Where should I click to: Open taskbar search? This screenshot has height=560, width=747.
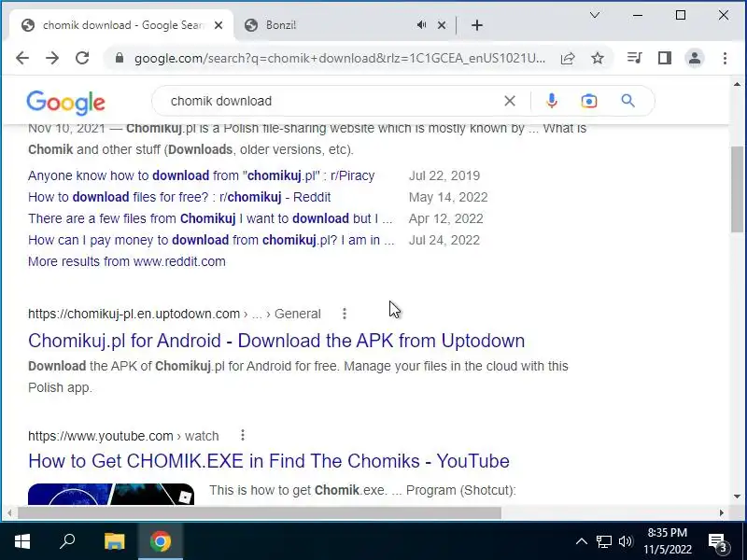(67, 541)
